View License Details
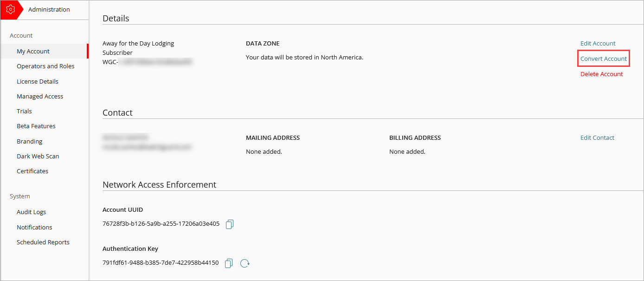The image size is (644, 281). click(38, 81)
